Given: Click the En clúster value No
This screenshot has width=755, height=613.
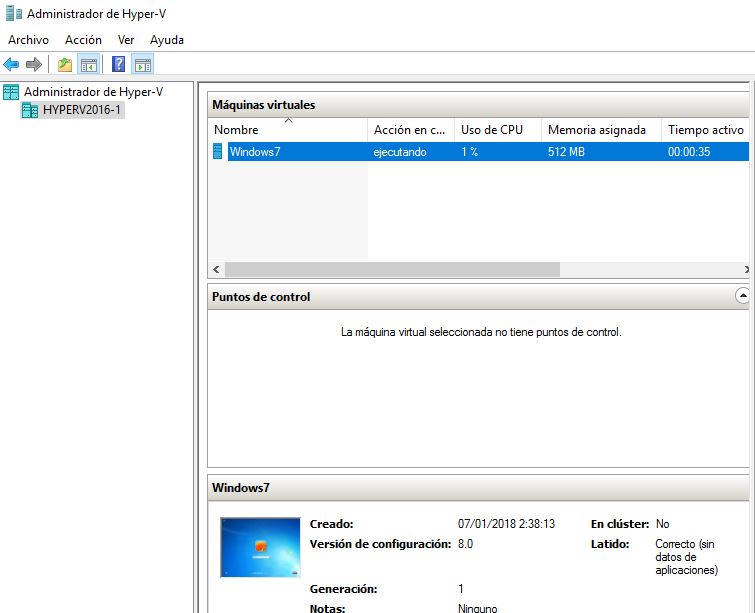Looking at the screenshot, I should [663, 524].
